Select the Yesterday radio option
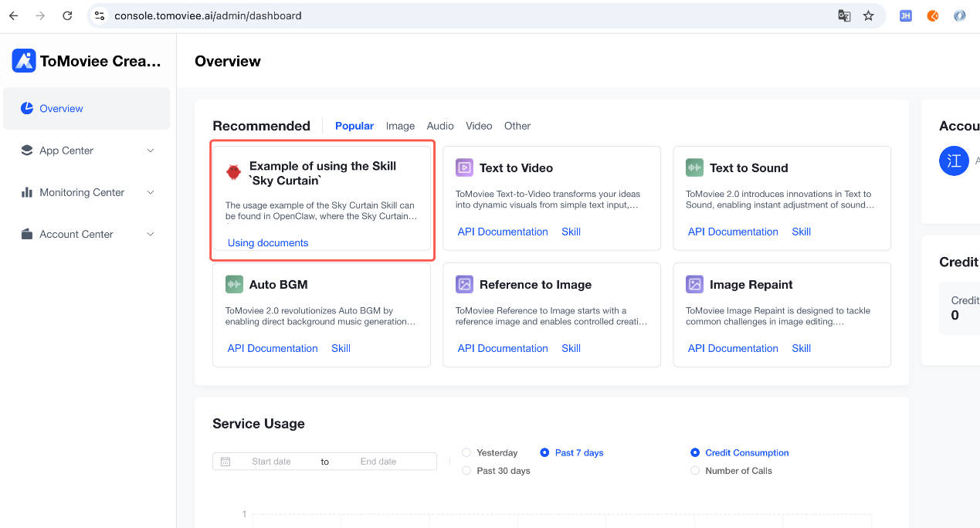 pyautogui.click(x=466, y=452)
